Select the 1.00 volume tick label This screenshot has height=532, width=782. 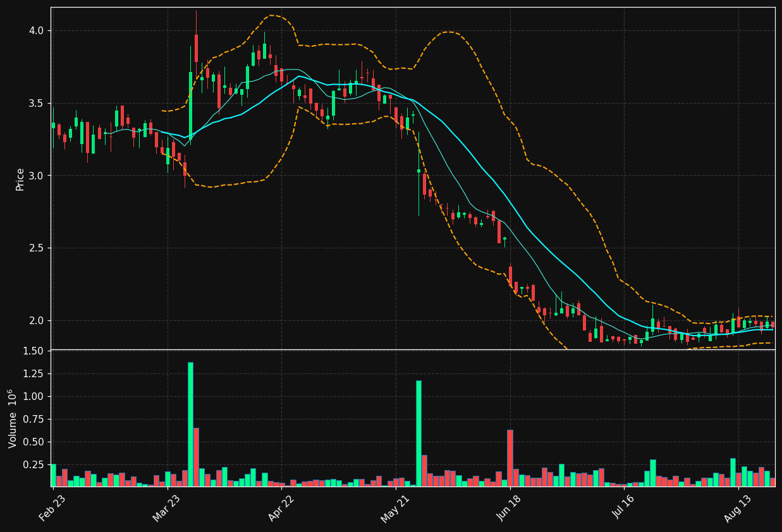tap(33, 396)
